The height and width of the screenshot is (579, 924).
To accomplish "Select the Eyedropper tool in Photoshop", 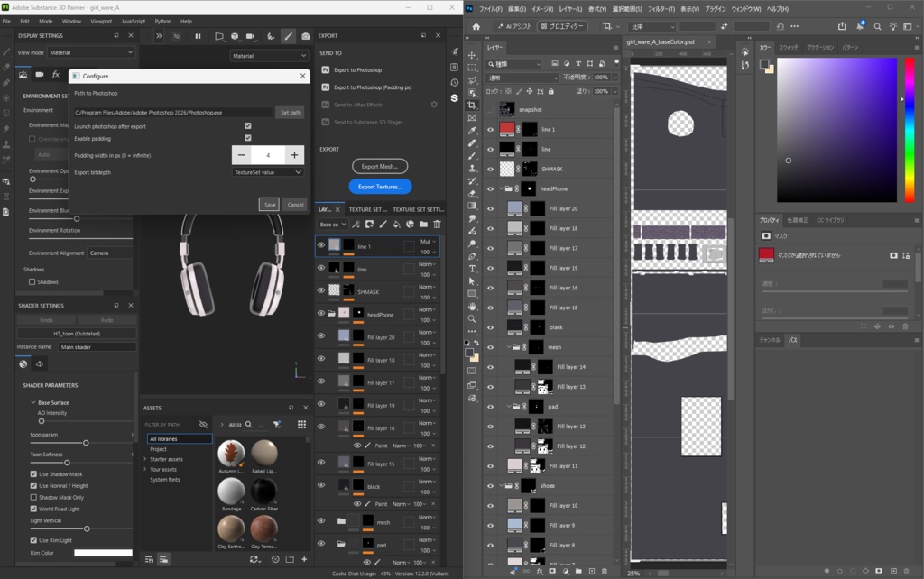I will pyautogui.click(x=472, y=131).
